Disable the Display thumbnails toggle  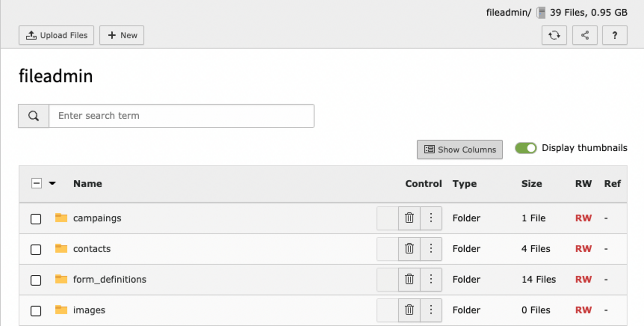tap(525, 148)
